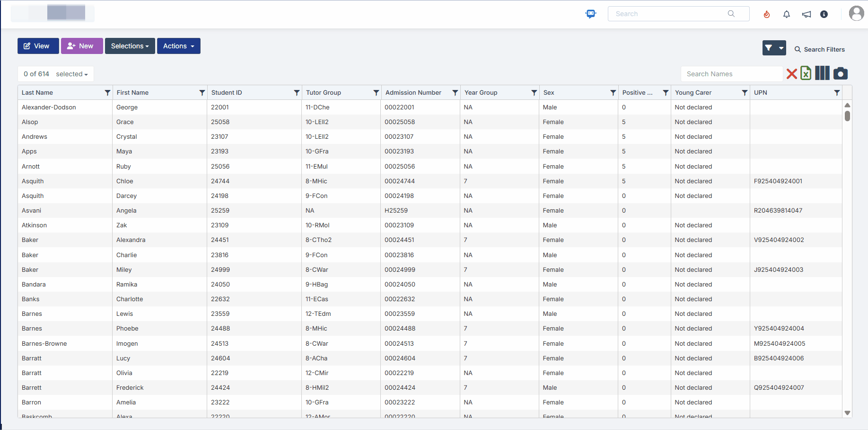This screenshot has width=868, height=430.
Task: Click the New student button
Action: [82, 46]
